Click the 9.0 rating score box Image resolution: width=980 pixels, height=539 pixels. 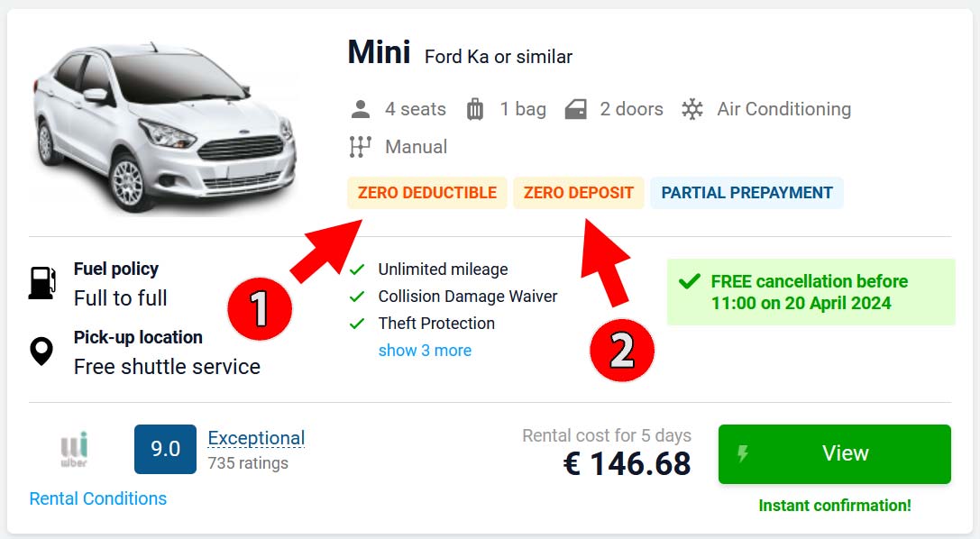pos(166,449)
